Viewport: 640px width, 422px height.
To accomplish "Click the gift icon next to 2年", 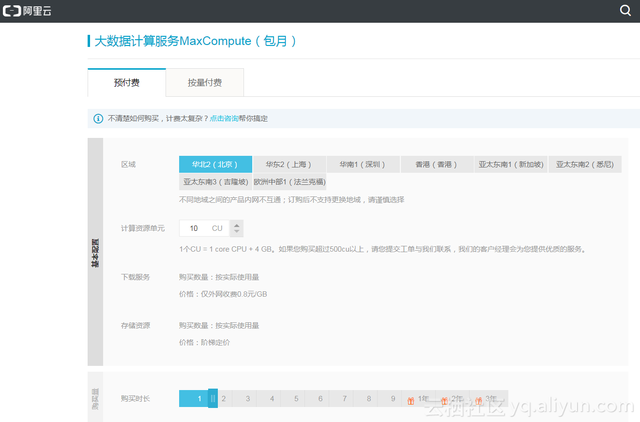I will [444, 401].
